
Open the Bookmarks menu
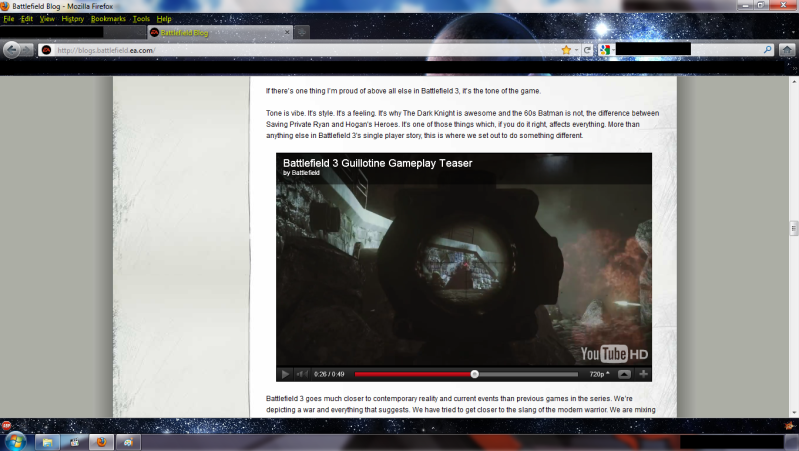coord(108,19)
